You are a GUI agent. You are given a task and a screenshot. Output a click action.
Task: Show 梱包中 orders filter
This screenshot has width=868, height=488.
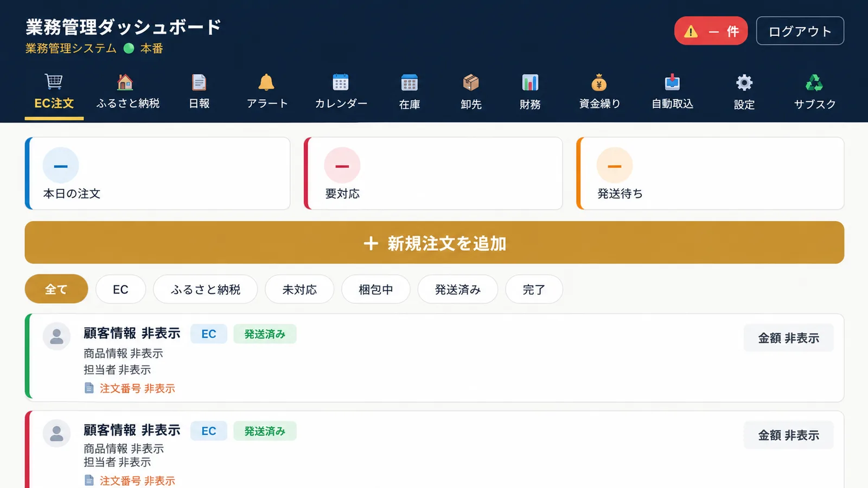(x=375, y=289)
